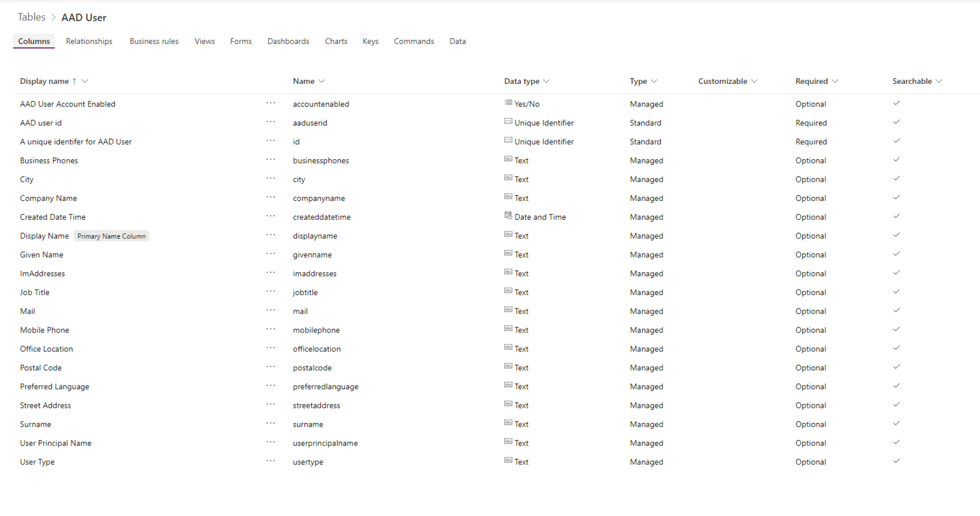Click searchable checkmark for Mail row

coord(896,310)
